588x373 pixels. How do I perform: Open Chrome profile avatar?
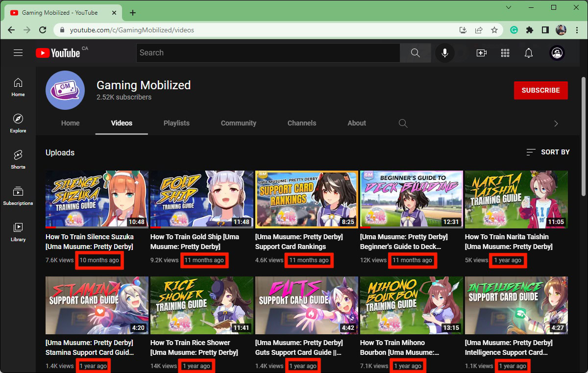(x=561, y=30)
